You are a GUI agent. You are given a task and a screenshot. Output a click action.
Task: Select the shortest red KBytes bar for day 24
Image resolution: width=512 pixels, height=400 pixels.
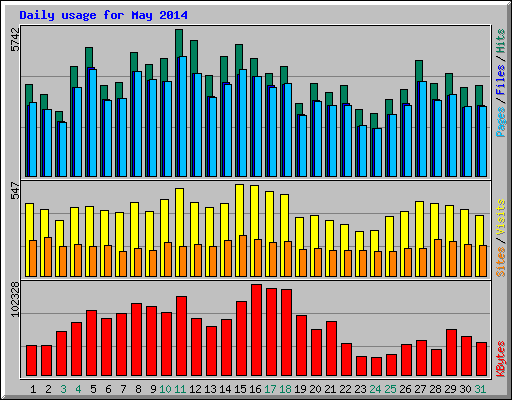pos(376,367)
